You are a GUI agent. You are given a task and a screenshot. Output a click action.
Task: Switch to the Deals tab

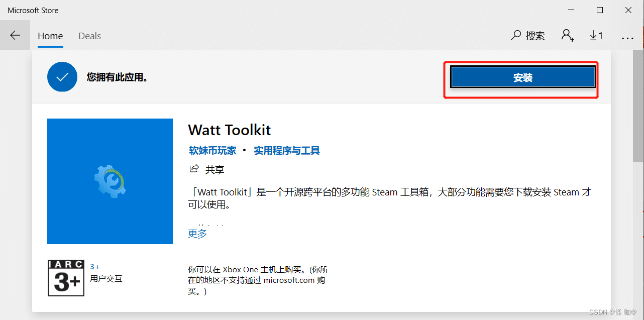(89, 36)
